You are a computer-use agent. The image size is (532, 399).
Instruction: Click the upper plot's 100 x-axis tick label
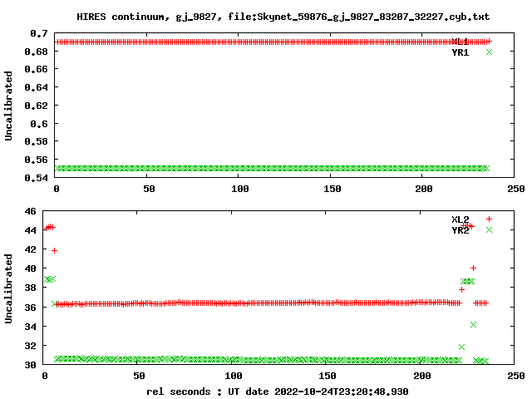[x=240, y=189]
